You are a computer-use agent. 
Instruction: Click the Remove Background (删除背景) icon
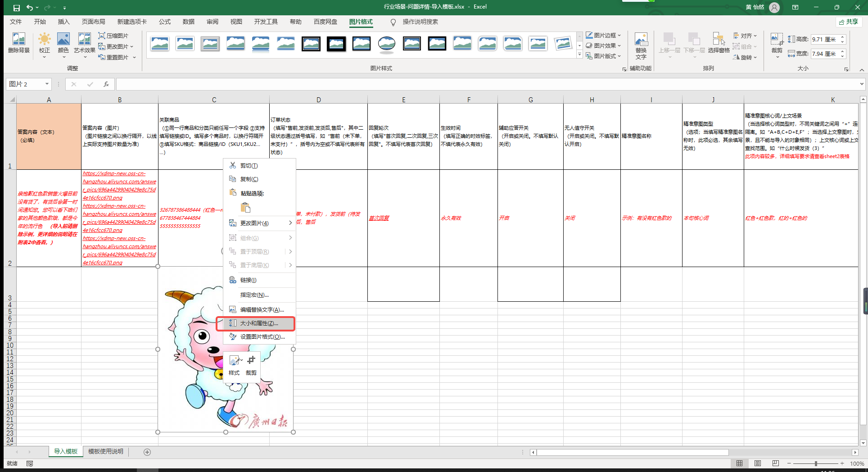click(x=19, y=43)
